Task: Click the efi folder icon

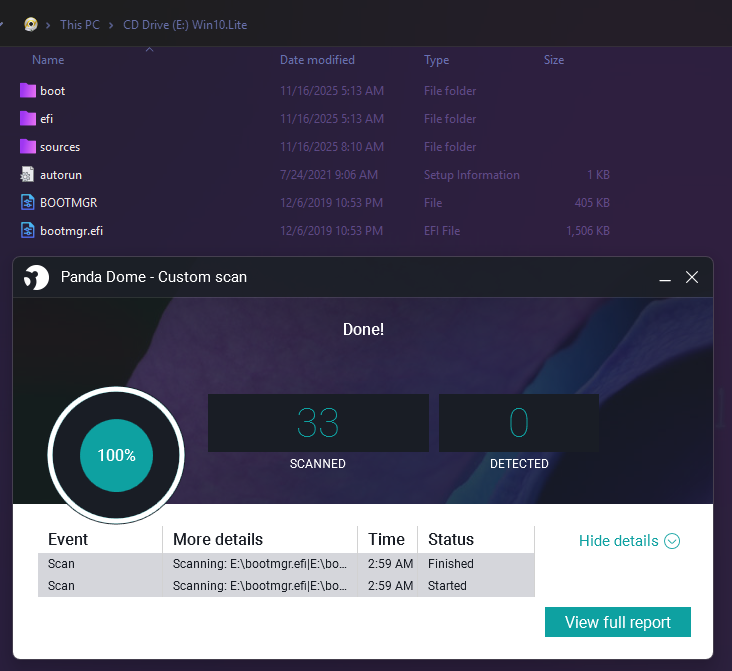Action: (x=28, y=119)
